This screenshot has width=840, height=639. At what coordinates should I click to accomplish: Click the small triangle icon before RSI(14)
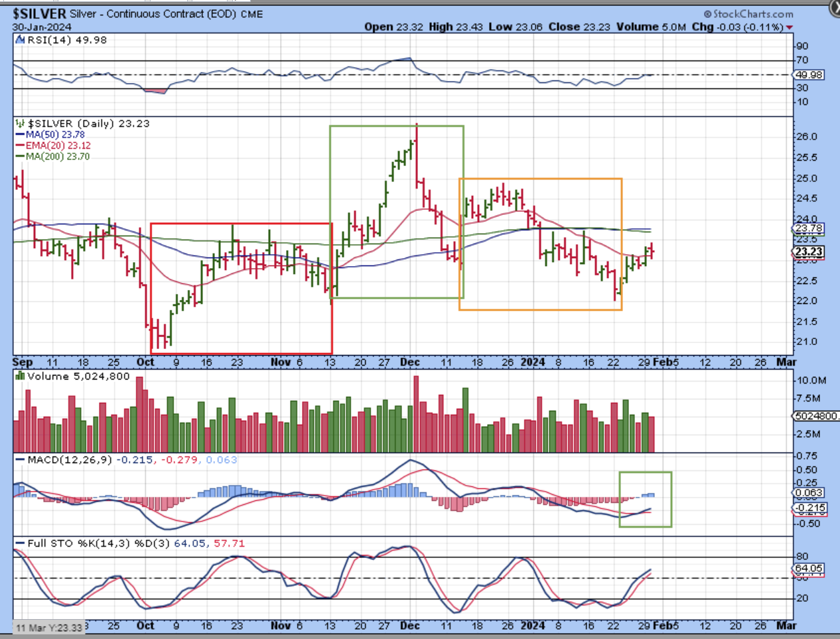(x=21, y=40)
